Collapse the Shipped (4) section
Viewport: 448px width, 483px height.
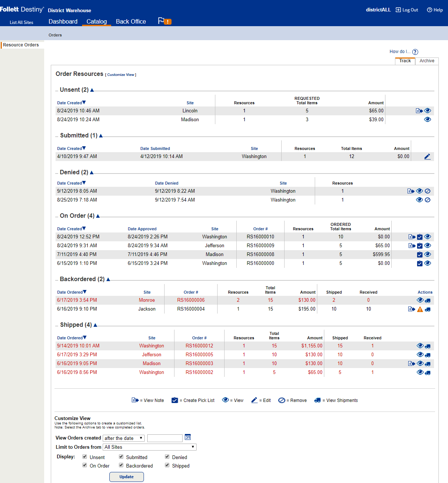[x=95, y=325]
